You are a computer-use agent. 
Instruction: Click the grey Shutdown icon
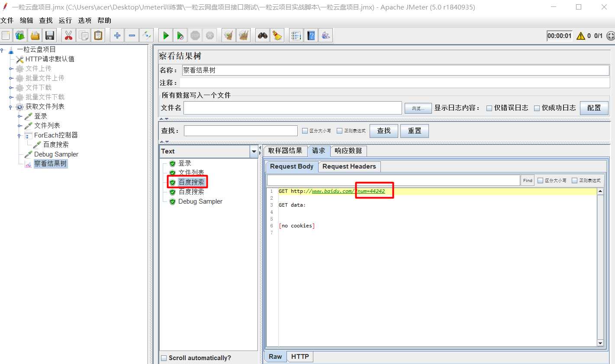pos(210,35)
